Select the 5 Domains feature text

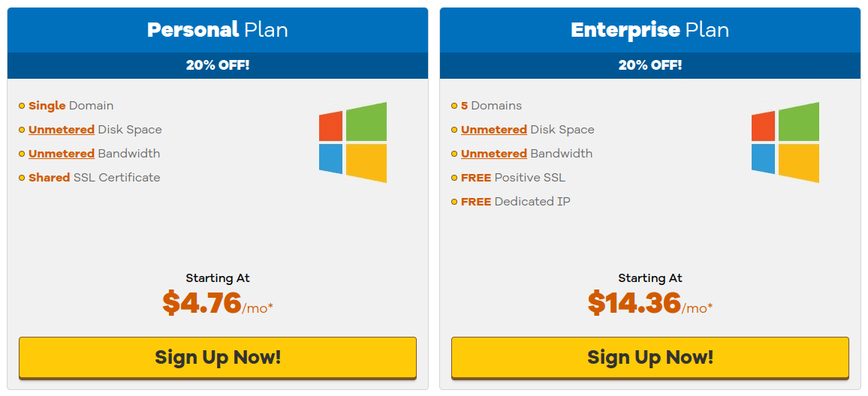[x=491, y=106]
